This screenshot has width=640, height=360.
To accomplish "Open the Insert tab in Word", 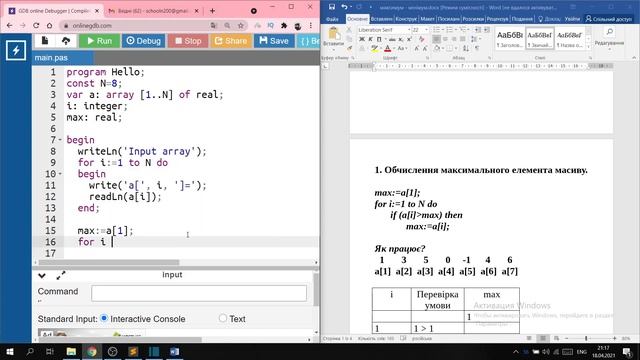I will click(x=381, y=19).
